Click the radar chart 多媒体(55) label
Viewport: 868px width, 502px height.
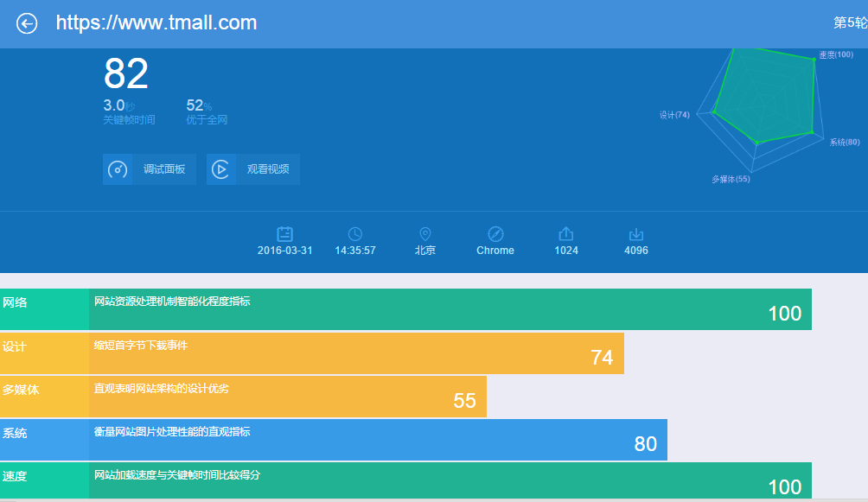[731, 180]
